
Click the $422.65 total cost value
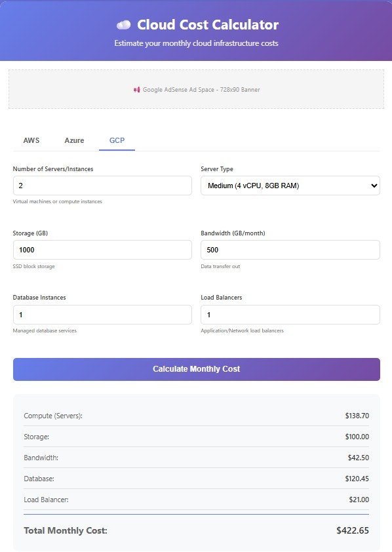tap(353, 530)
